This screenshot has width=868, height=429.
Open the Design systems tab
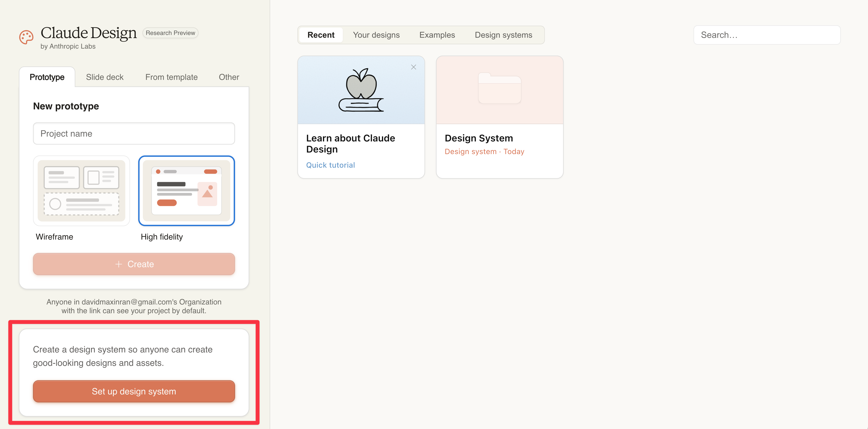tap(503, 35)
